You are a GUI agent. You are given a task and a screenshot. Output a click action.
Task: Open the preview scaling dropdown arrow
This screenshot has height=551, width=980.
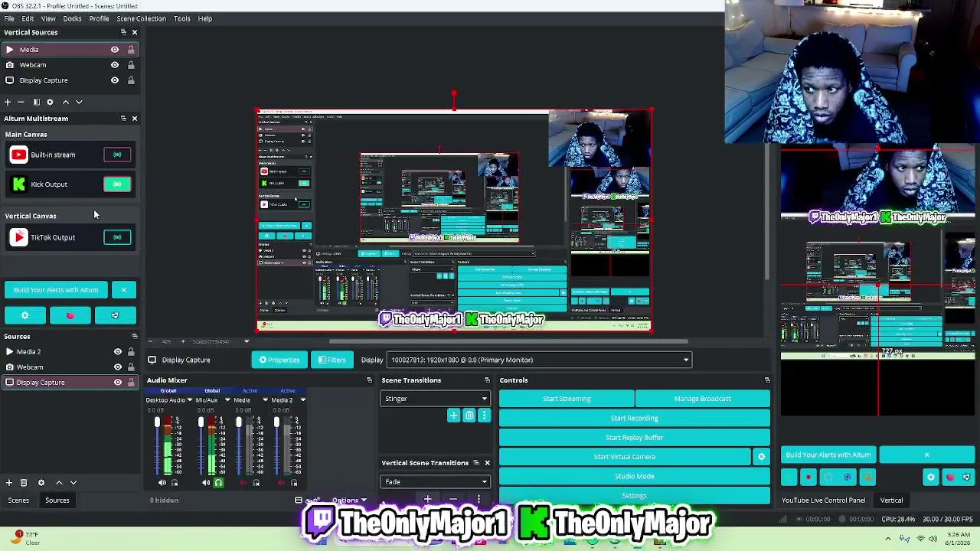[247, 342]
